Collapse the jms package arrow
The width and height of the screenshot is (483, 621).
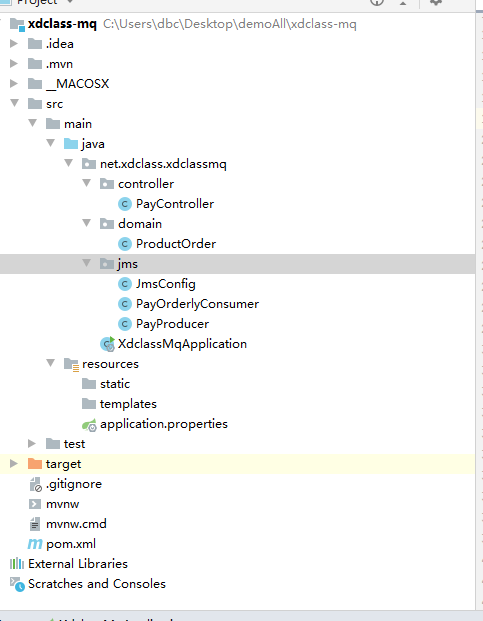tap(87, 263)
